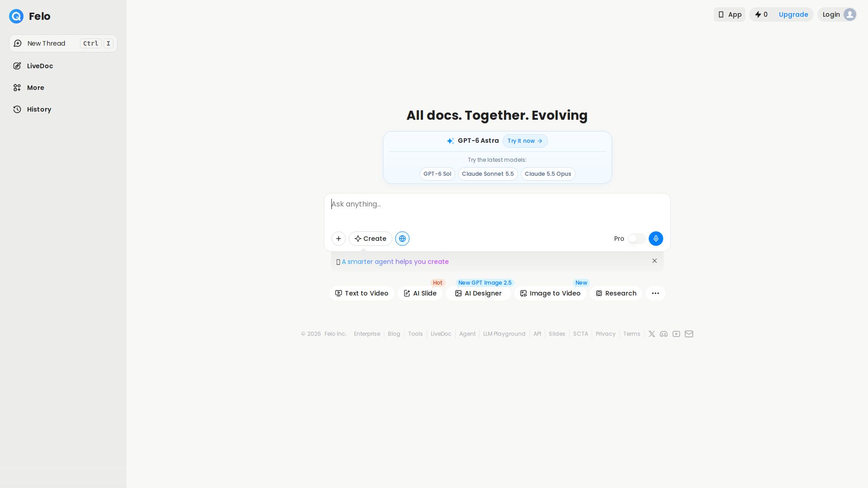The image size is (868, 488).
Task: Click Try it now for GPT-6 Astra
Action: pos(525,141)
